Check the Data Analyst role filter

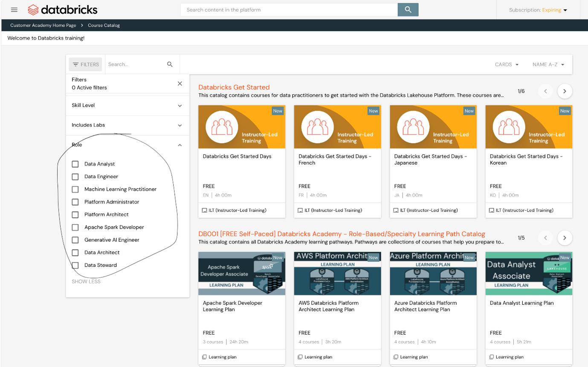point(75,164)
